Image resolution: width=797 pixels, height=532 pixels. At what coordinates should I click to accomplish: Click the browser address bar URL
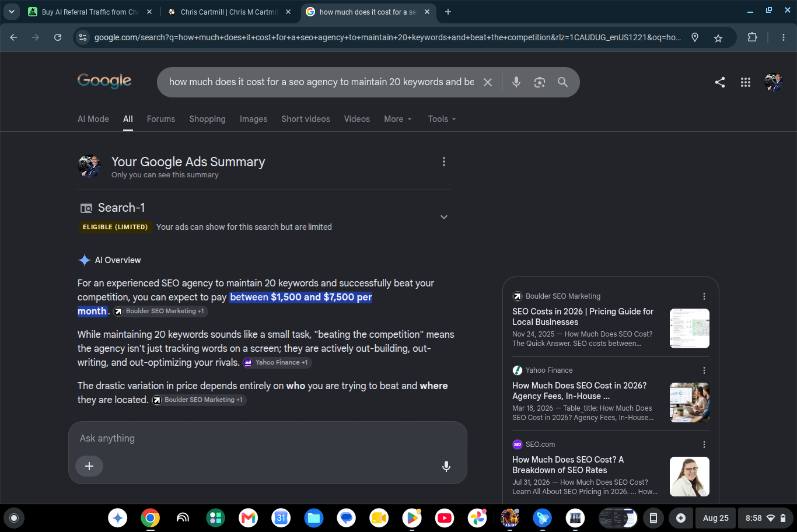click(387, 37)
